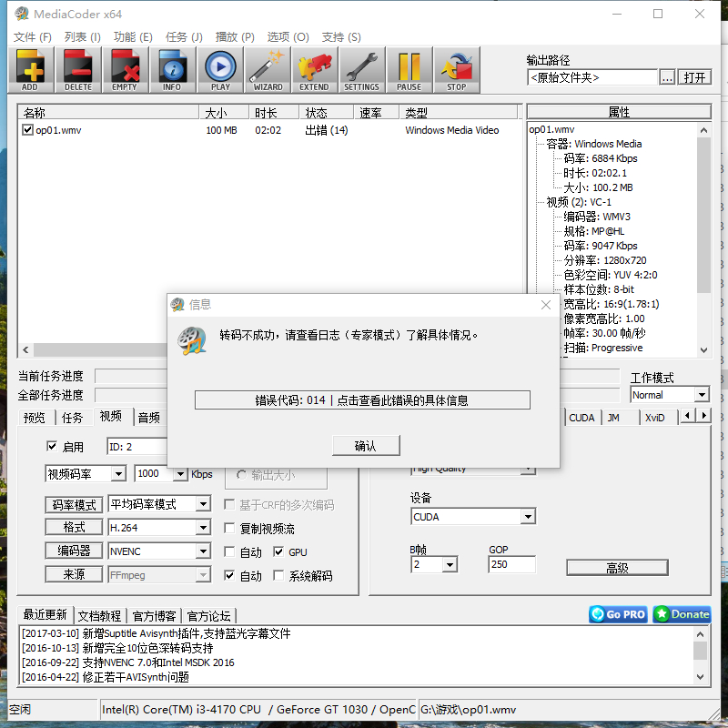Switch to the 官方论坛 tab
Viewport: 728px width, 728px height.
[209, 616]
